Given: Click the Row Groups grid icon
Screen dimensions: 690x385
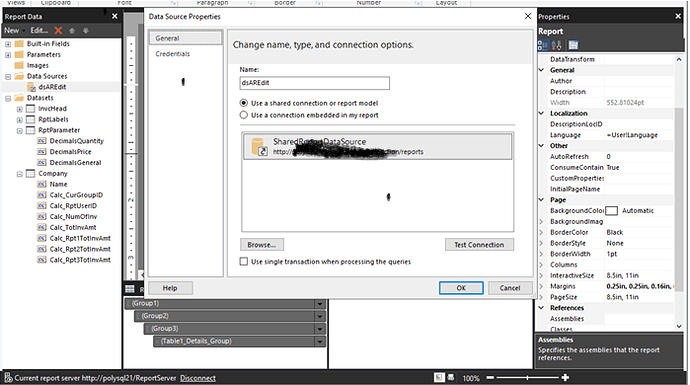Looking at the screenshot, I should pos(130,289).
